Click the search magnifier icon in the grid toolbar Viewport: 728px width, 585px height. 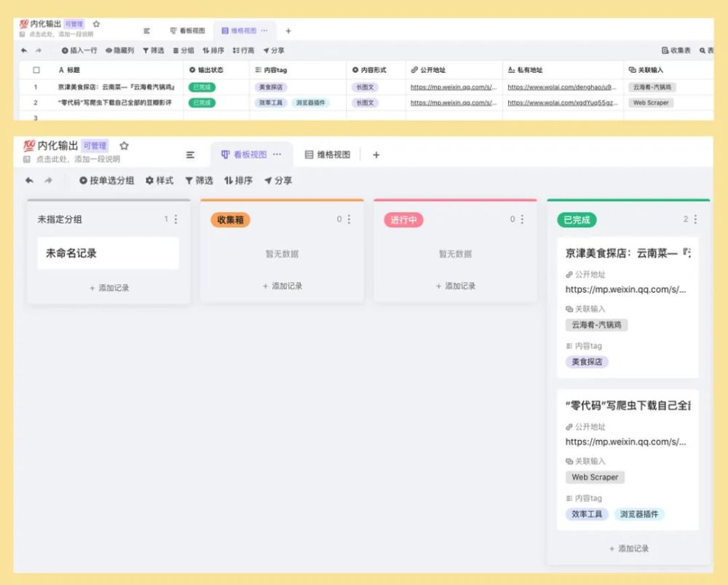pos(703,50)
